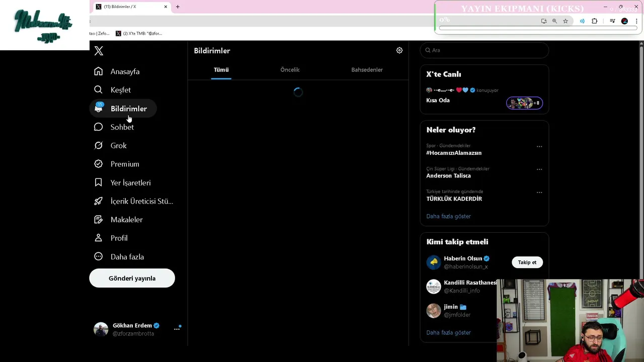
Task: Switch to the Tümü tab
Action: (x=221, y=70)
